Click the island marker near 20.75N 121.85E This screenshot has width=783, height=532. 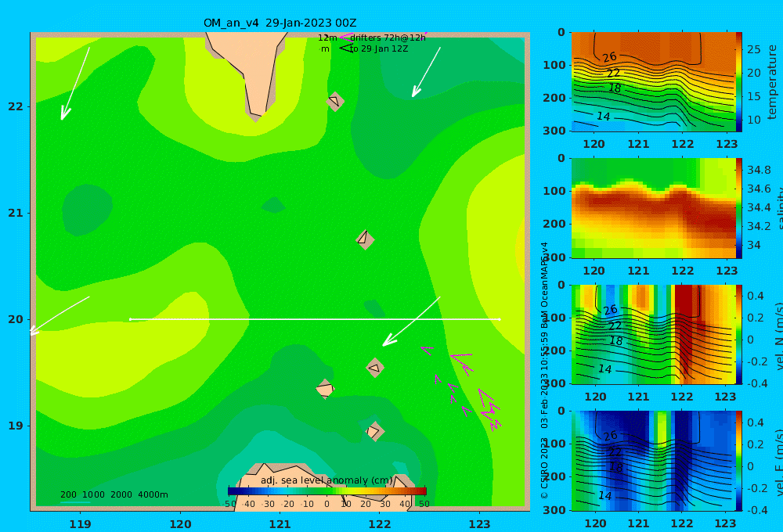365,239
